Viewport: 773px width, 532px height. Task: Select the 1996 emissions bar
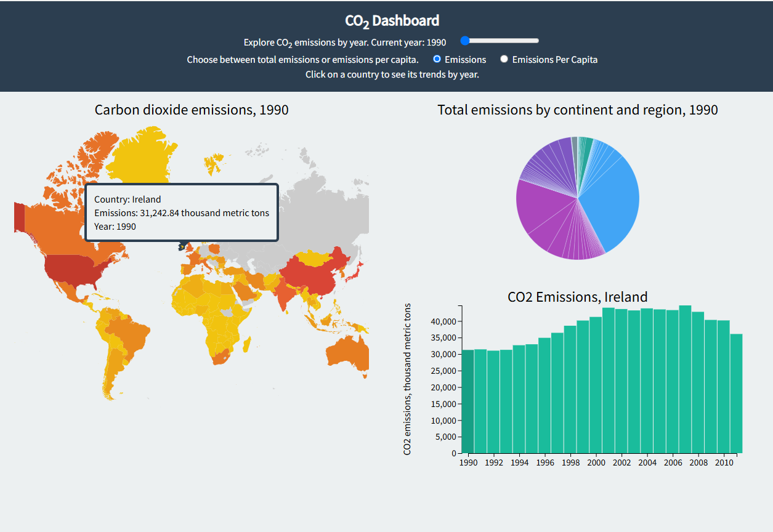544,395
